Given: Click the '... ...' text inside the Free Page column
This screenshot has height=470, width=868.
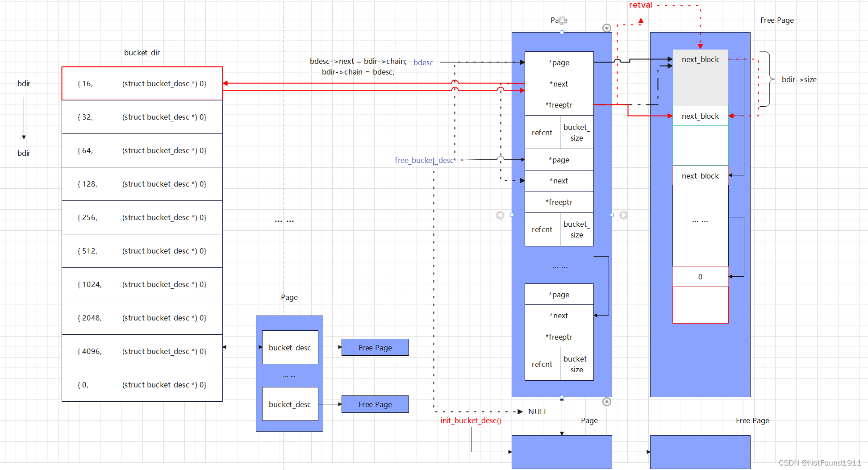Looking at the screenshot, I should pos(700,220).
